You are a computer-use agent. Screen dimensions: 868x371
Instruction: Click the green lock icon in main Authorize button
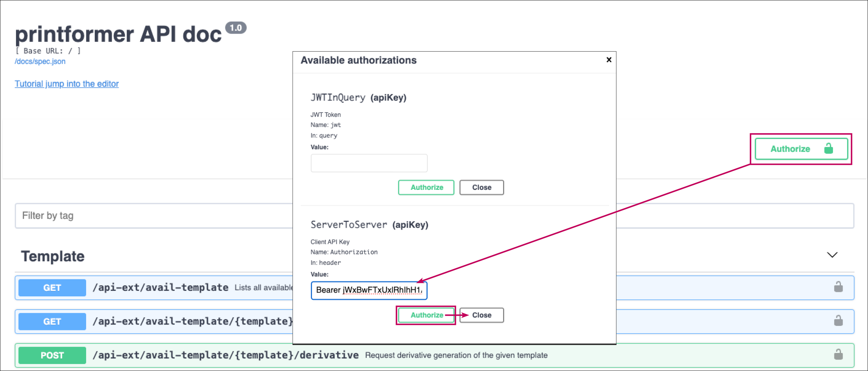[x=828, y=149]
